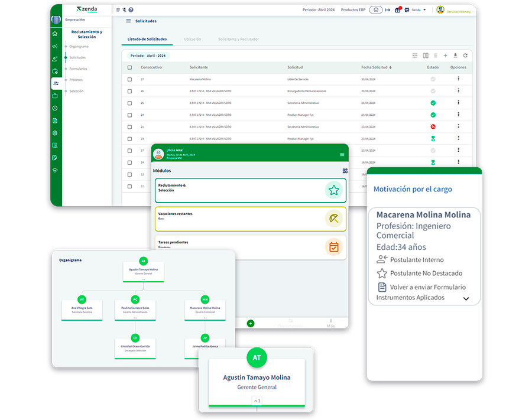Expand the Instrumentos Aplicados section

tap(466, 299)
